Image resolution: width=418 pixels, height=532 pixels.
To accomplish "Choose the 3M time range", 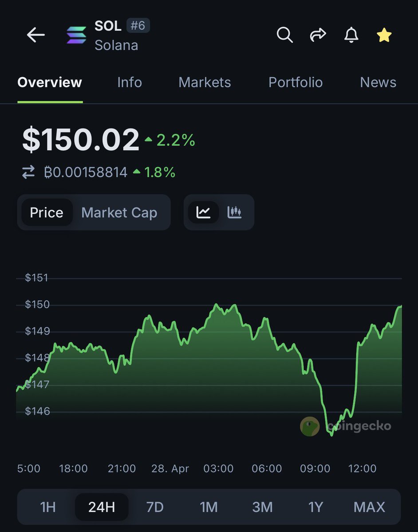I will tap(262, 507).
